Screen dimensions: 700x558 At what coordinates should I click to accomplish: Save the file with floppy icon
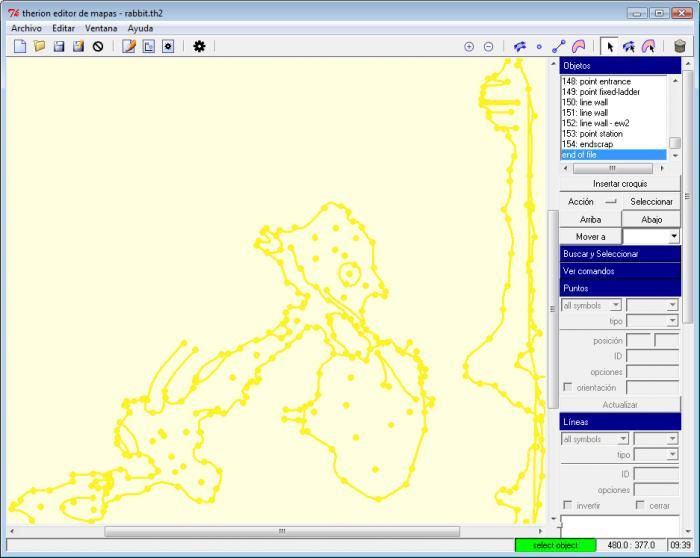point(59,46)
